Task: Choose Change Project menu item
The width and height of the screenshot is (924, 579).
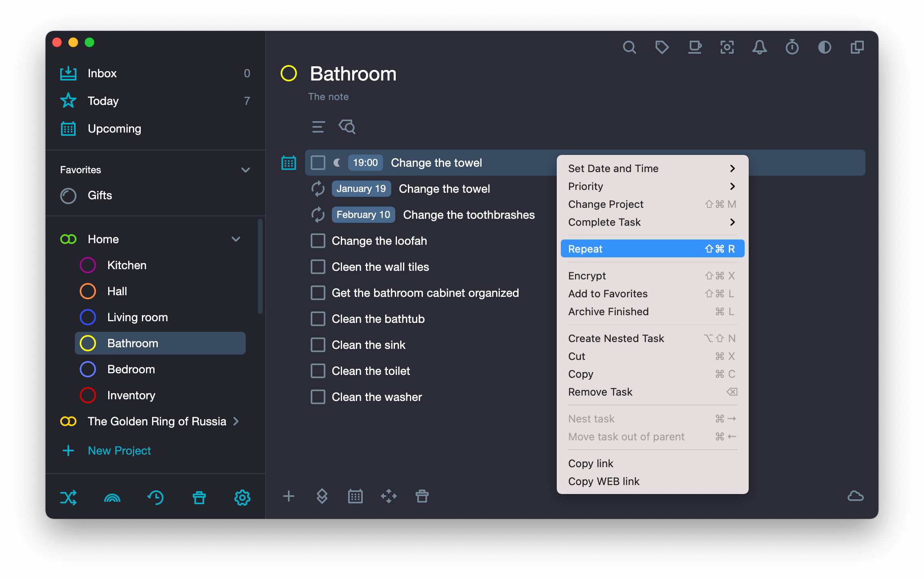Action: click(x=652, y=204)
